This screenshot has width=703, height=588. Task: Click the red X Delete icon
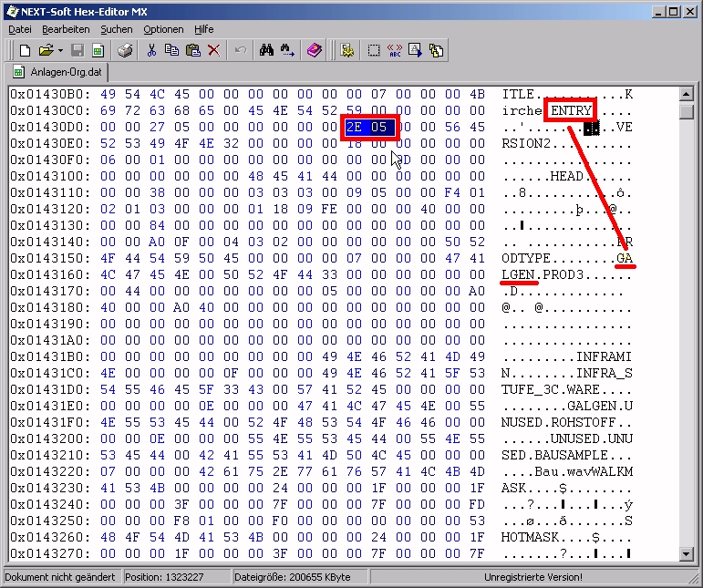pyautogui.click(x=213, y=51)
